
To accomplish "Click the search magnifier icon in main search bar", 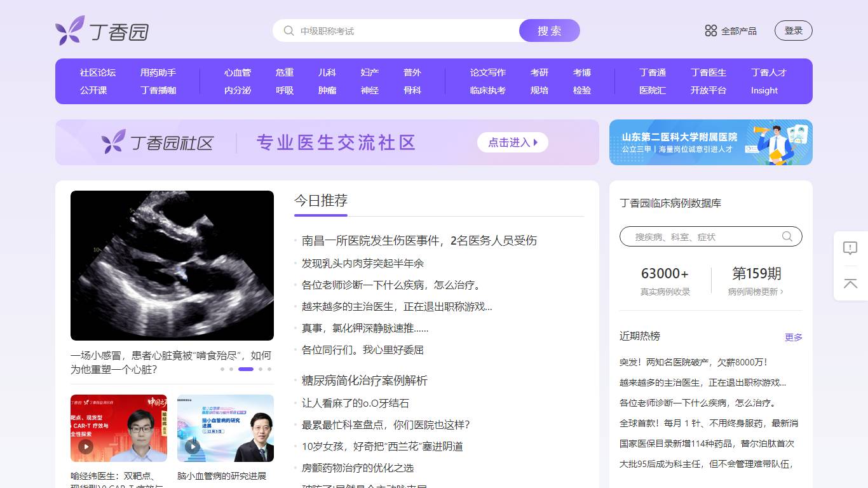I will point(288,30).
